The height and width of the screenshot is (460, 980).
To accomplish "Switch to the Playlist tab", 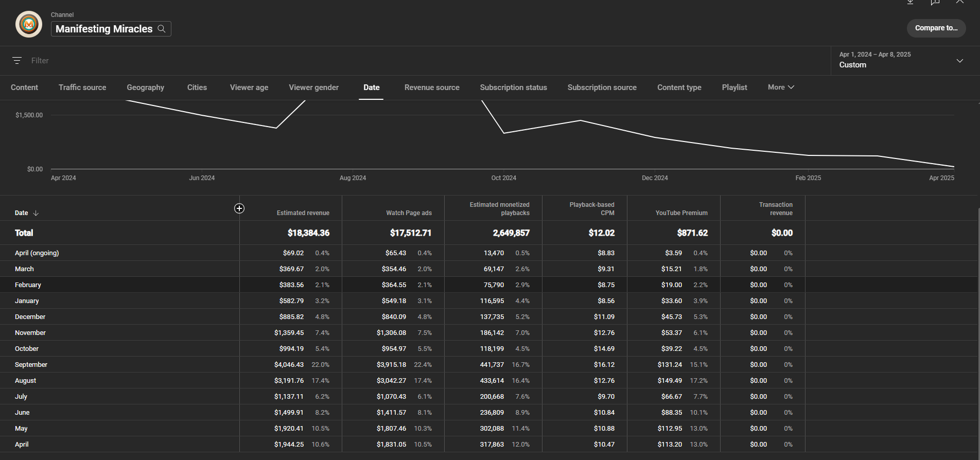I will pyautogui.click(x=734, y=87).
